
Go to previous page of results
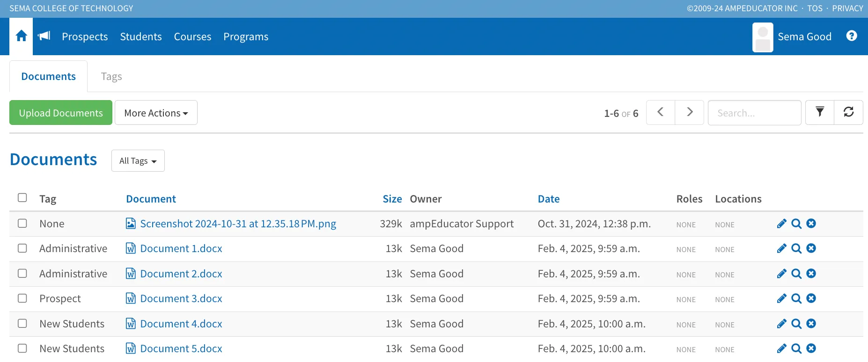click(661, 112)
